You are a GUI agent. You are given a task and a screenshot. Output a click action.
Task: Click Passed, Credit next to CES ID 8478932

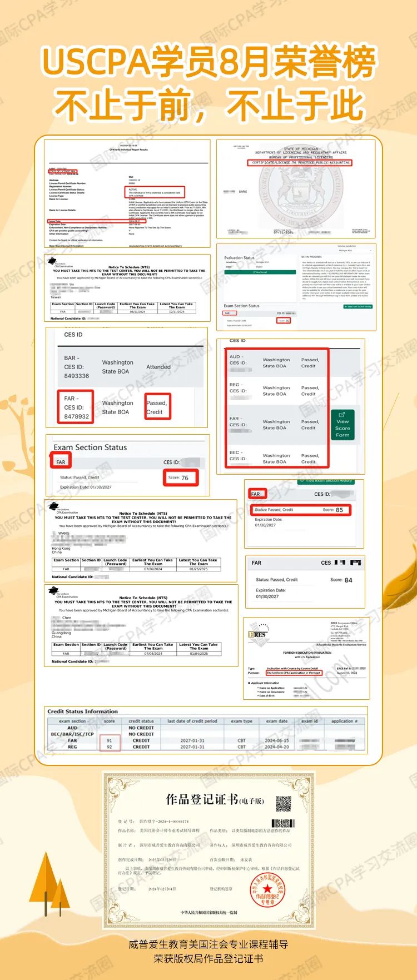tap(157, 407)
